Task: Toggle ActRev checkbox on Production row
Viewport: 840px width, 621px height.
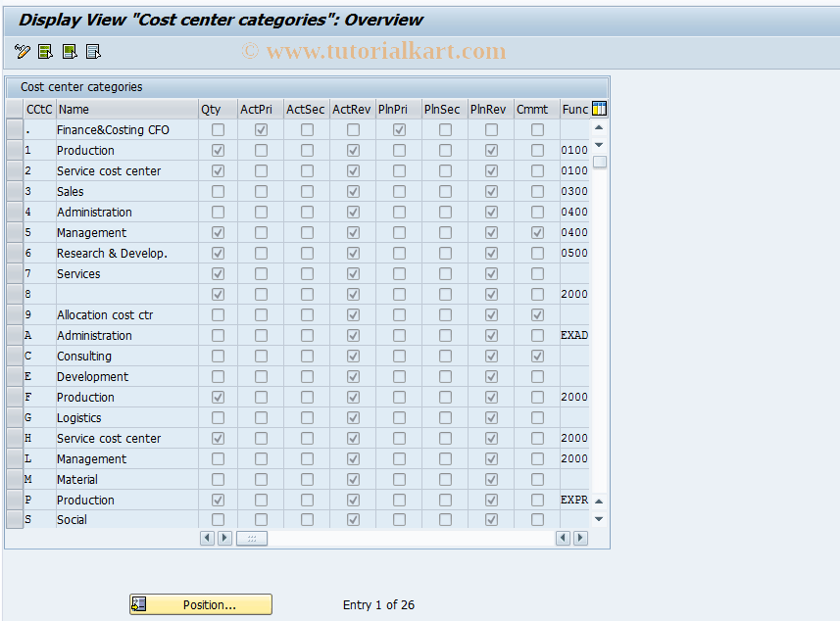Action: tap(352, 150)
